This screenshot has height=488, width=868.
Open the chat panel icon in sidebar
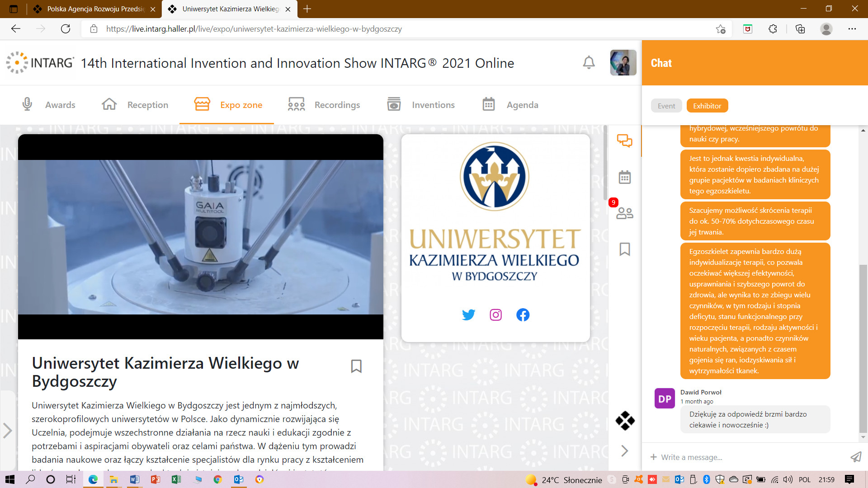pos(625,141)
